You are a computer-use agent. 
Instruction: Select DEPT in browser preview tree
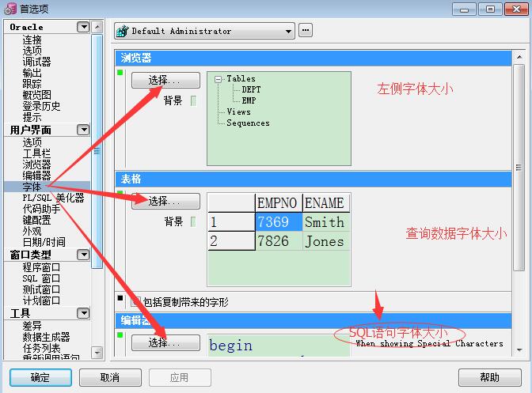[251, 90]
